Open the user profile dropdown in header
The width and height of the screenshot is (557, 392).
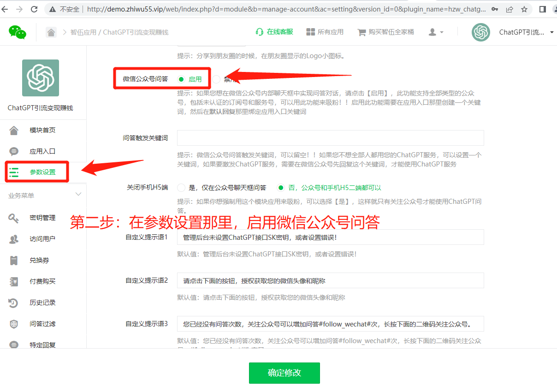pyautogui.click(x=436, y=32)
